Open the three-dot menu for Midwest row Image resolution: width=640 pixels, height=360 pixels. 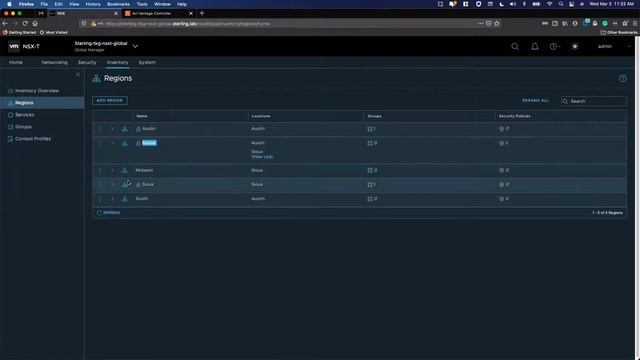click(100, 171)
